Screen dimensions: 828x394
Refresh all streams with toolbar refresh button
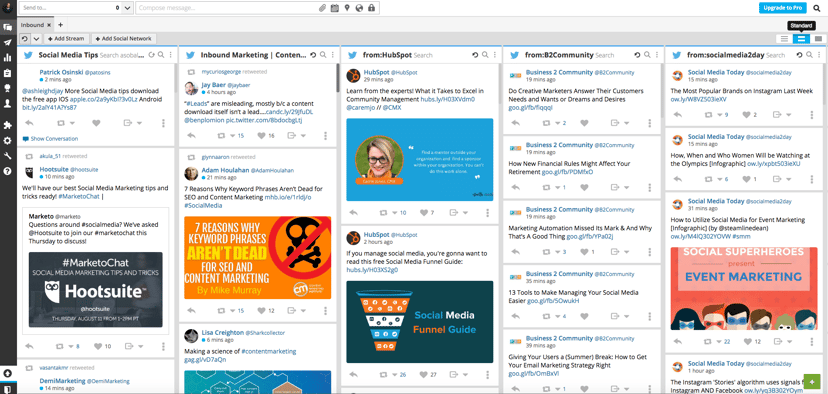[25, 39]
